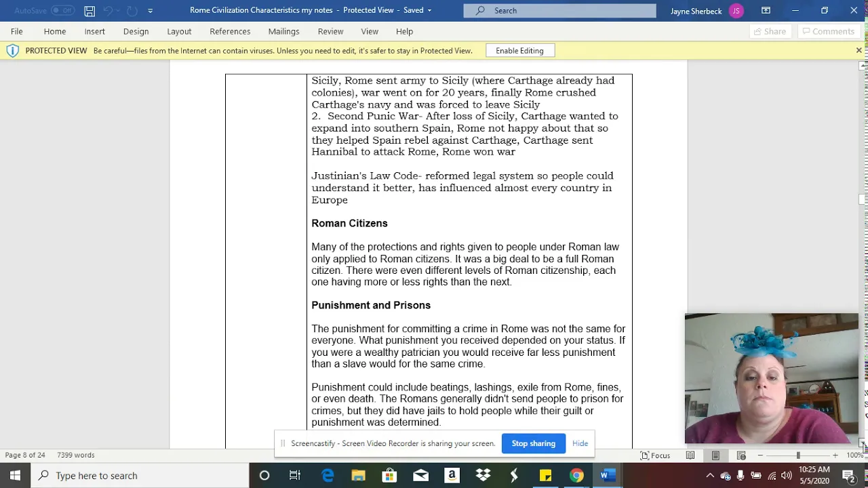Click Page 8 of 24 status indicator
868x488 pixels.
tap(25, 455)
